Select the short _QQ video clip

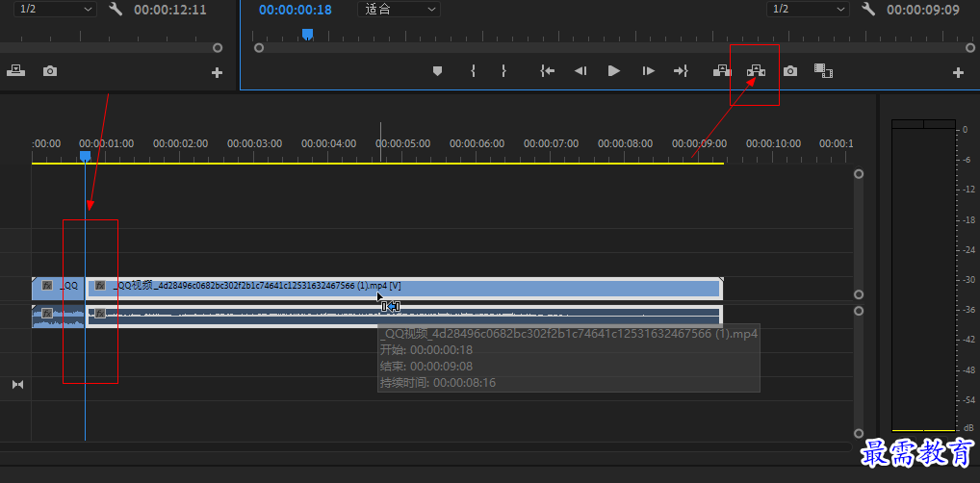pyautogui.click(x=58, y=288)
